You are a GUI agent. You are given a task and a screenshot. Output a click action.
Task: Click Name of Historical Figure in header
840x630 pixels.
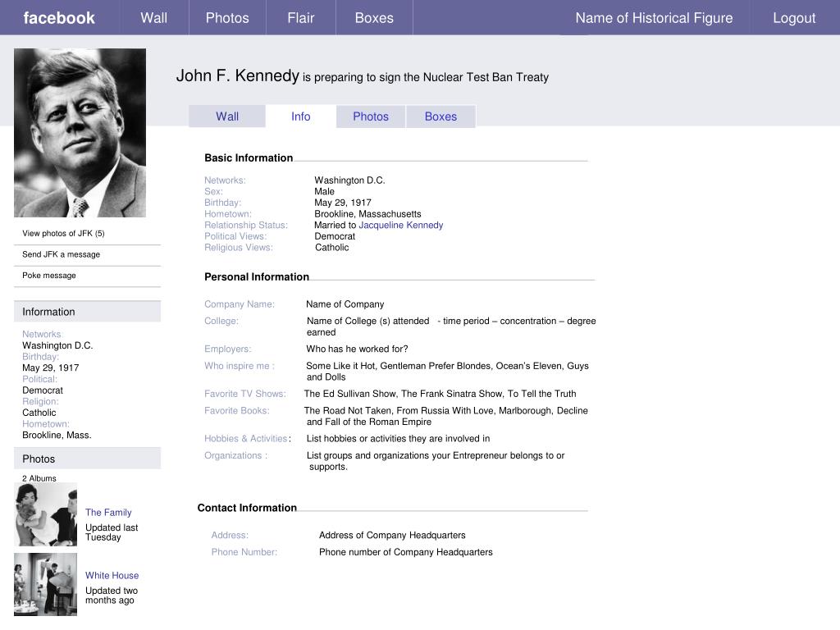pyautogui.click(x=654, y=18)
